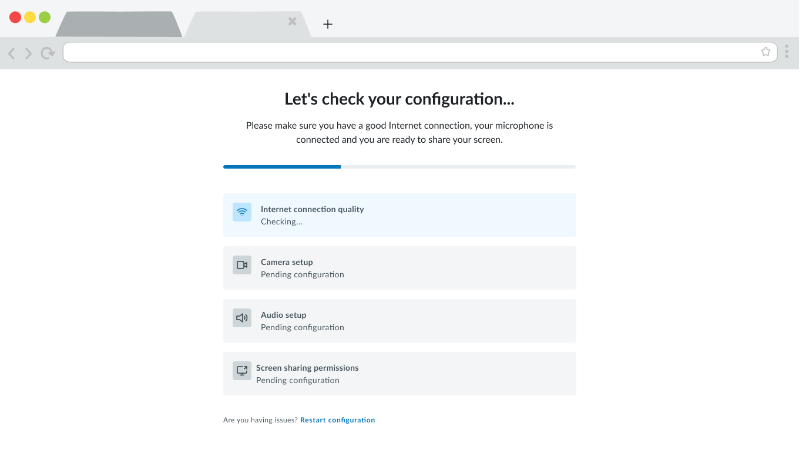
Task: Click the 'Are you having issues?' text
Action: [260, 420]
